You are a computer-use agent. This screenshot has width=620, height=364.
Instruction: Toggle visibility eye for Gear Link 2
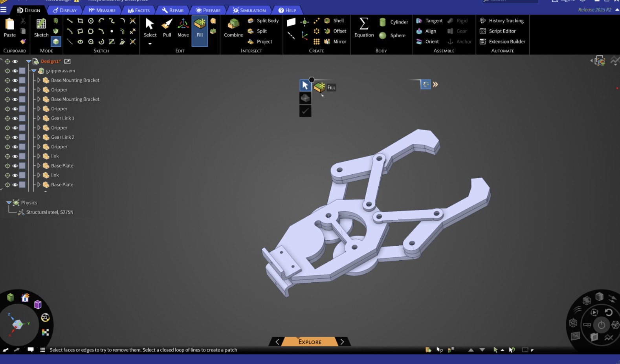15,137
